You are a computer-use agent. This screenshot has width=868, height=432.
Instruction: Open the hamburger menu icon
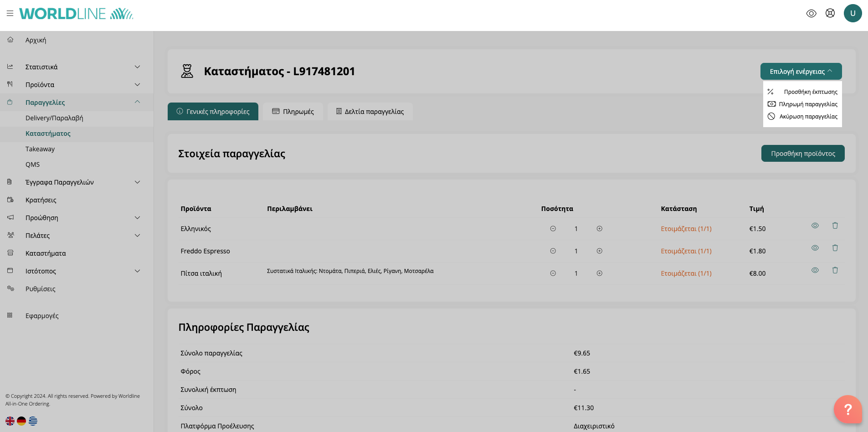pyautogui.click(x=10, y=14)
